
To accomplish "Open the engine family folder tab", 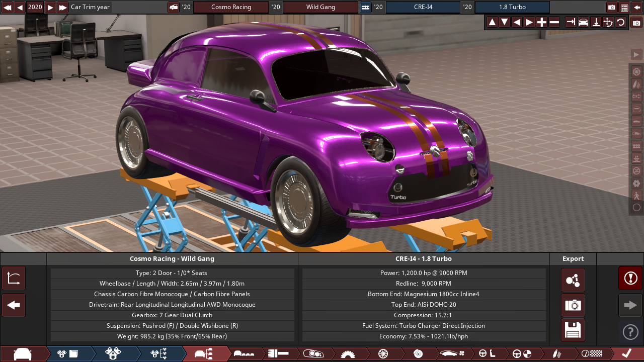I will pos(68,354).
